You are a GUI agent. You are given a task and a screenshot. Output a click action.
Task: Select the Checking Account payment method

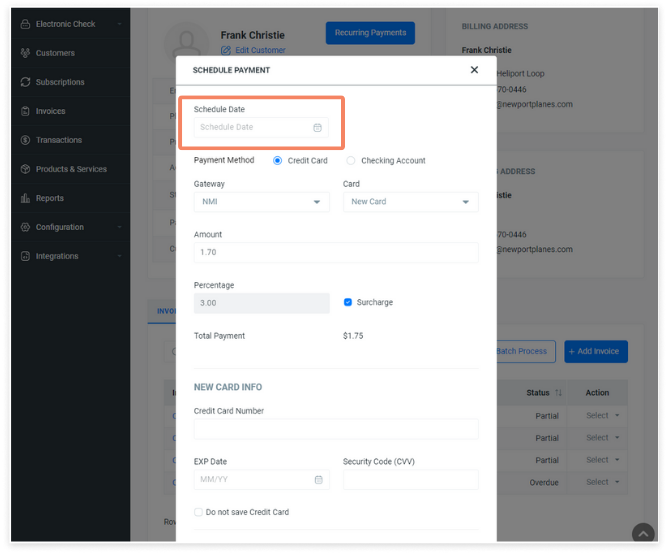point(351,161)
